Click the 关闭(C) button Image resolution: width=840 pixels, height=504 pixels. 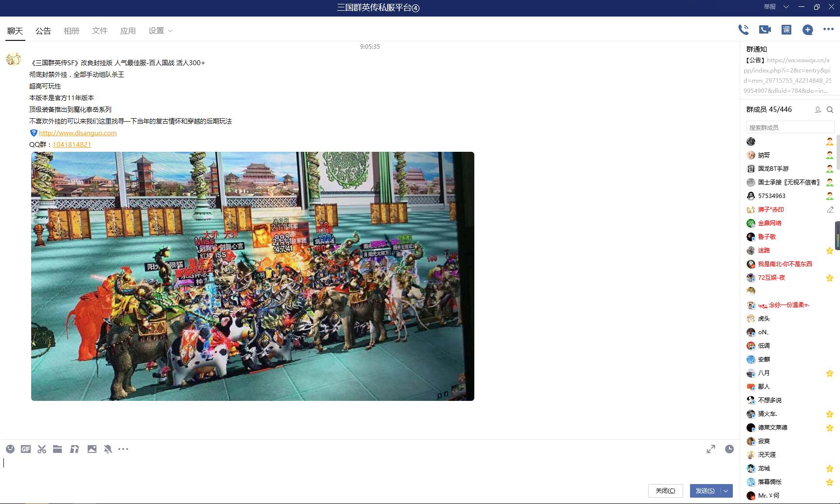[665, 491]
